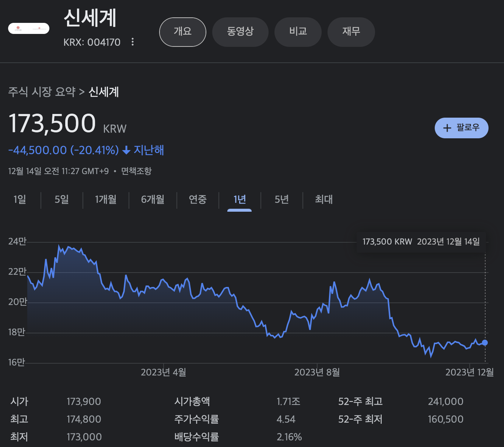
Task: Click the down arrow icon beside 지난해
Action: tap(126, 150)
